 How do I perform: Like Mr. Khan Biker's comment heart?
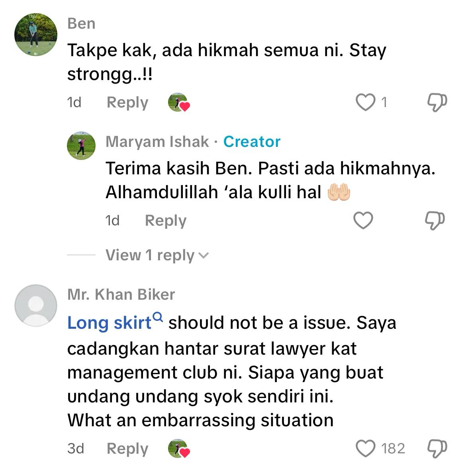click(366, 449)
